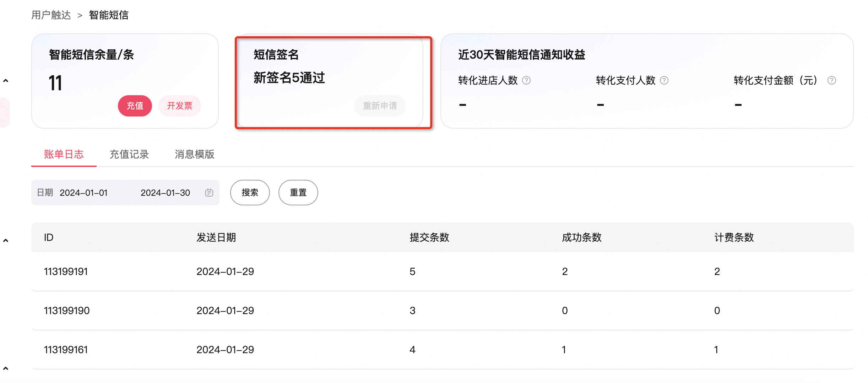This screenshot has height=383, width=868.
Task: Click the 重新申请 button in 短信签名 card
Action: pos(380,106)
